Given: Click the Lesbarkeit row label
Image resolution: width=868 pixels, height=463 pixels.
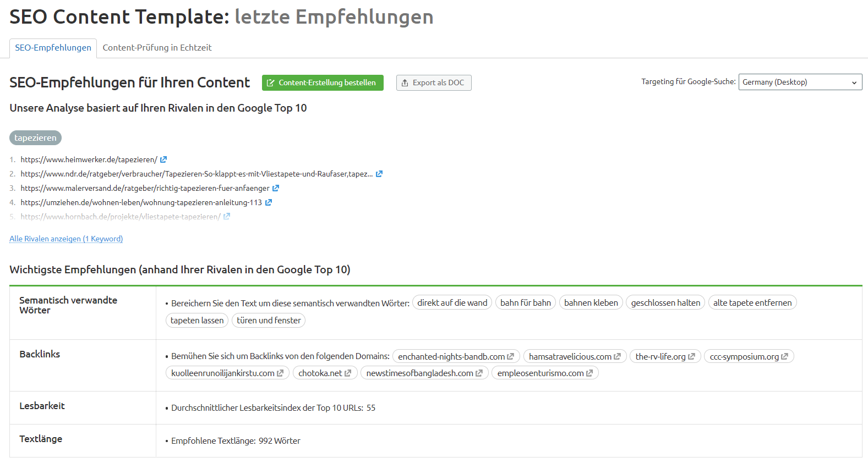Looking at the screenshot, I should click(x=42, y=406).
